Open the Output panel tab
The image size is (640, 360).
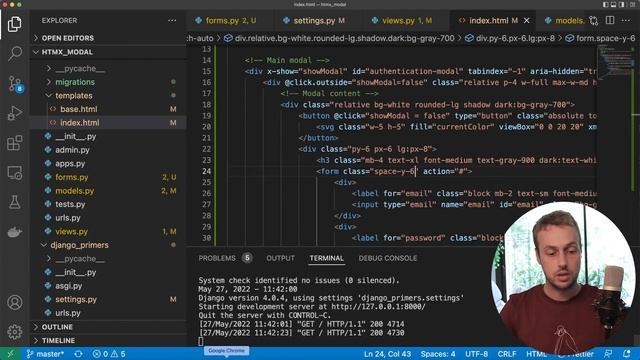[x=280, y=258]
